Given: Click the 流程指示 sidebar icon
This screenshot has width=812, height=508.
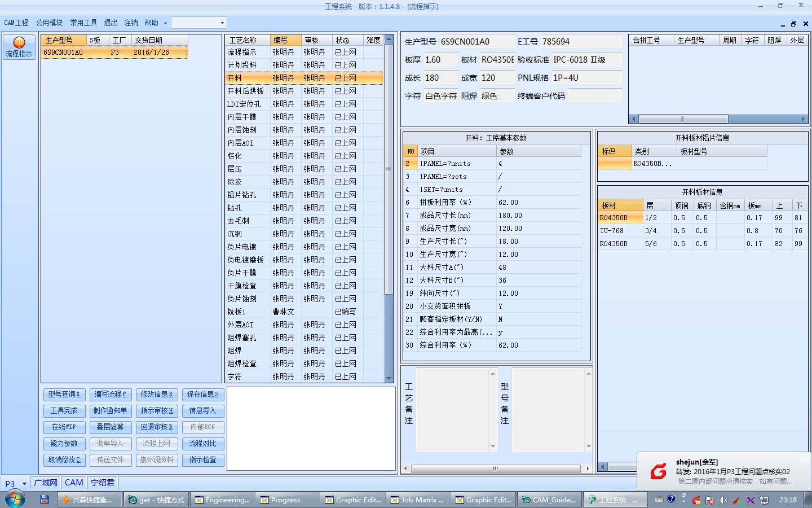Looking at the screenshot, I should 19,47.
